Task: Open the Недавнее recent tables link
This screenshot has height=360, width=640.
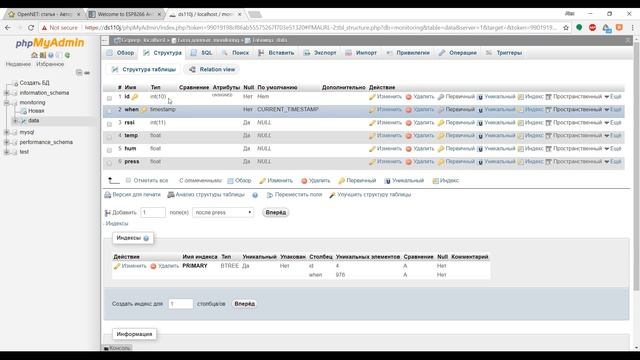Action: click(x=18, y=64)
